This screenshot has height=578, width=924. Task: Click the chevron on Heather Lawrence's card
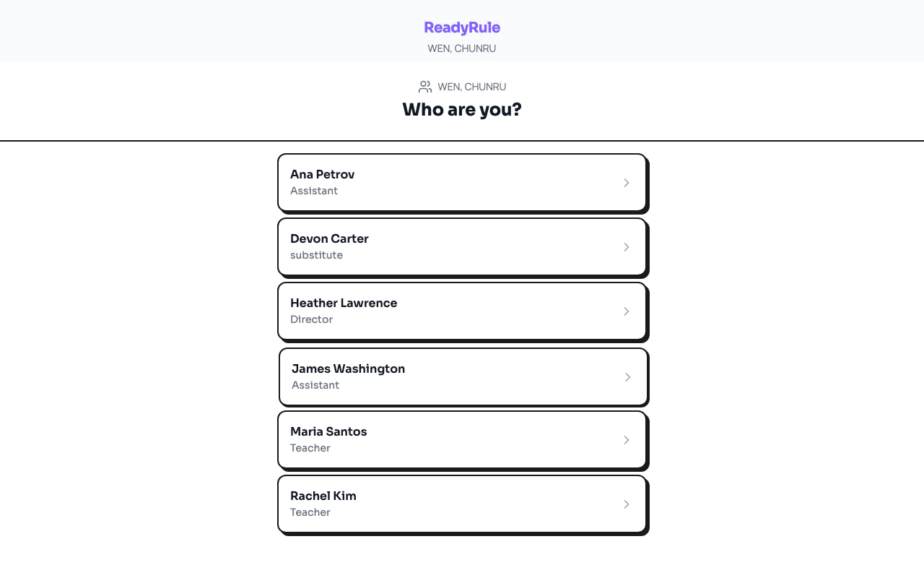coord(626,311)
